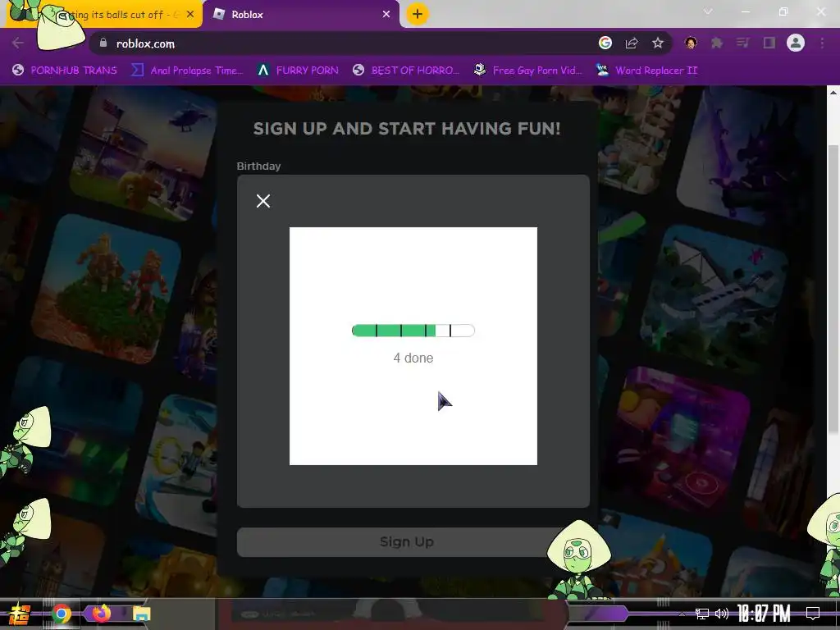Open the Word Replacer II bookmark
Viewport: 840px width, 630px height.
[x=646, y=71]
